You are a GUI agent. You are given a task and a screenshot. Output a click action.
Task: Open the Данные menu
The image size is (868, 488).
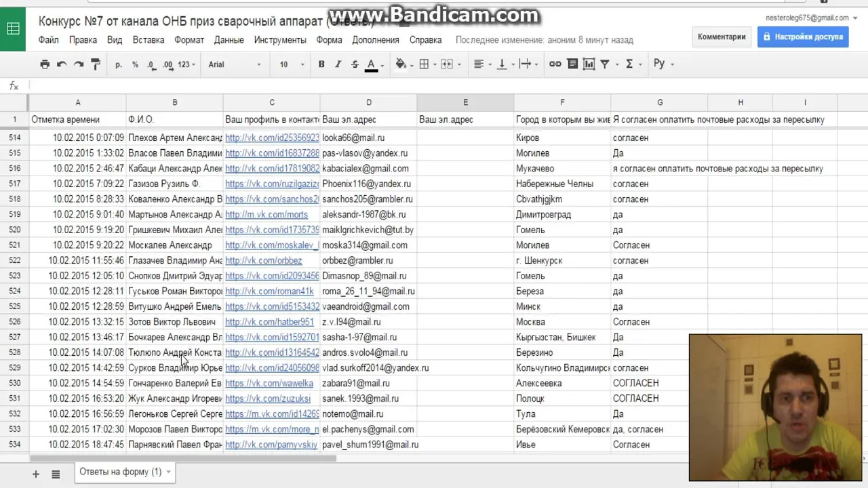coord(229,40)
